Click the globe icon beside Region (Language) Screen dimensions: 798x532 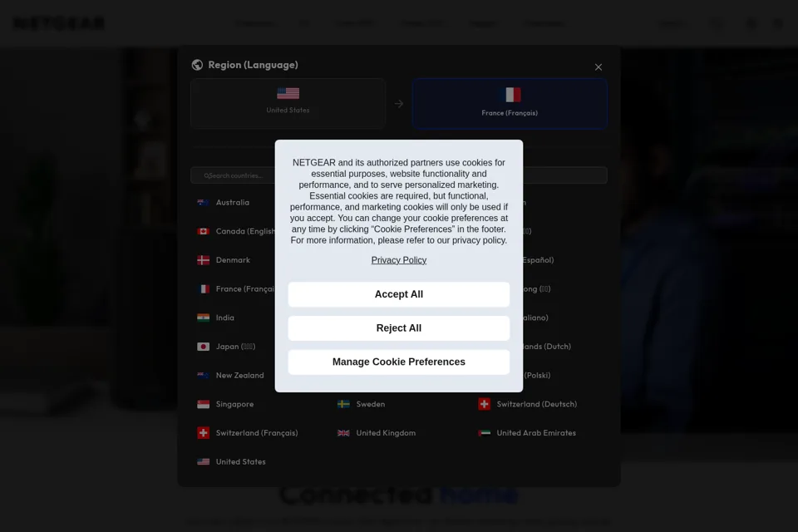click(197, 65)
